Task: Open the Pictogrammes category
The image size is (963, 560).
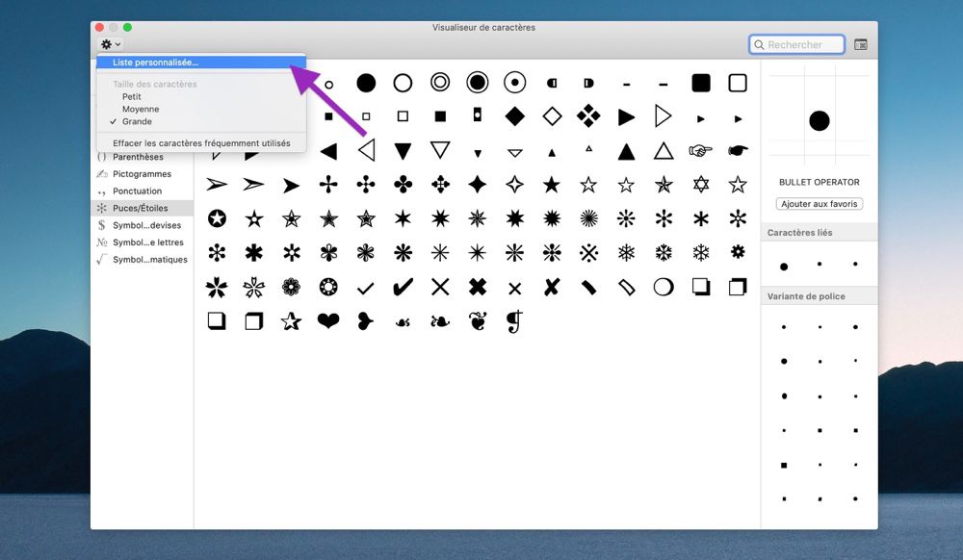Action: pos(143,174)
